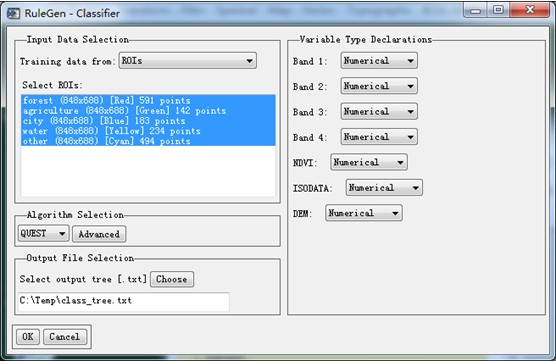Click the RuleGen app icon in title bar

[x=13, y=13]
